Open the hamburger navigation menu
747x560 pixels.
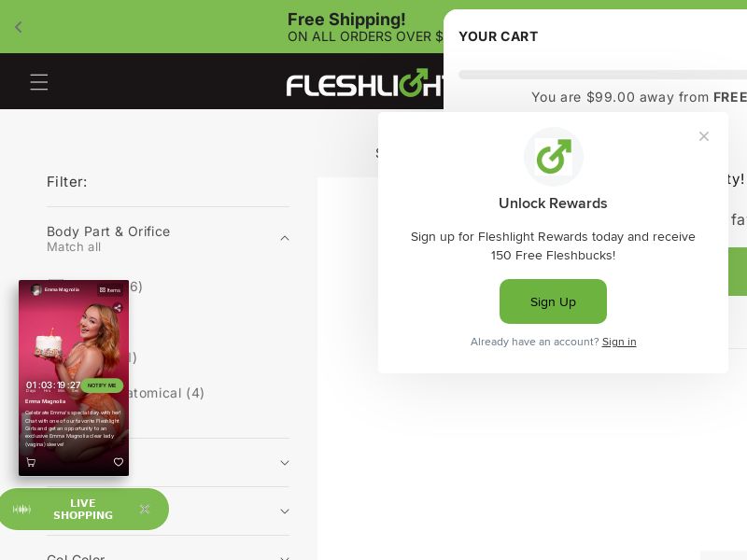point(39,82)
